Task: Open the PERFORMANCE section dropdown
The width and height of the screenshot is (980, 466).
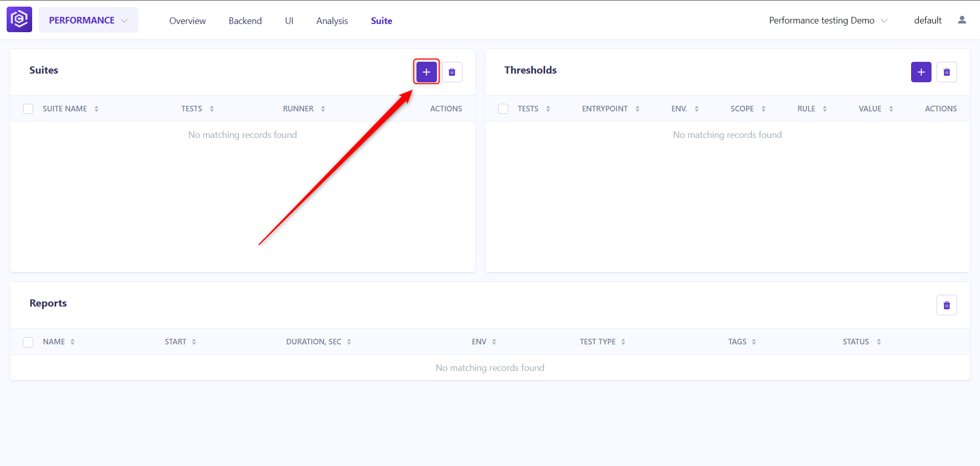Action: click(88, 20)
